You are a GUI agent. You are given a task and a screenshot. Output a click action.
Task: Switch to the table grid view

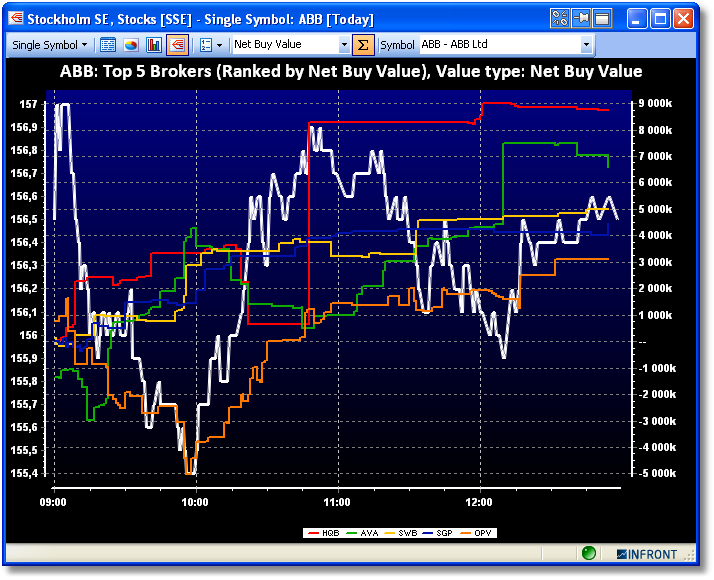108,45
